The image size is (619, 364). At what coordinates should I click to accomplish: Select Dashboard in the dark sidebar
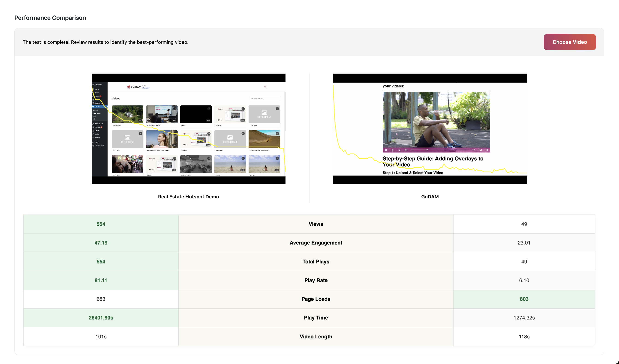pyautogui.click(x=98, y=85)
